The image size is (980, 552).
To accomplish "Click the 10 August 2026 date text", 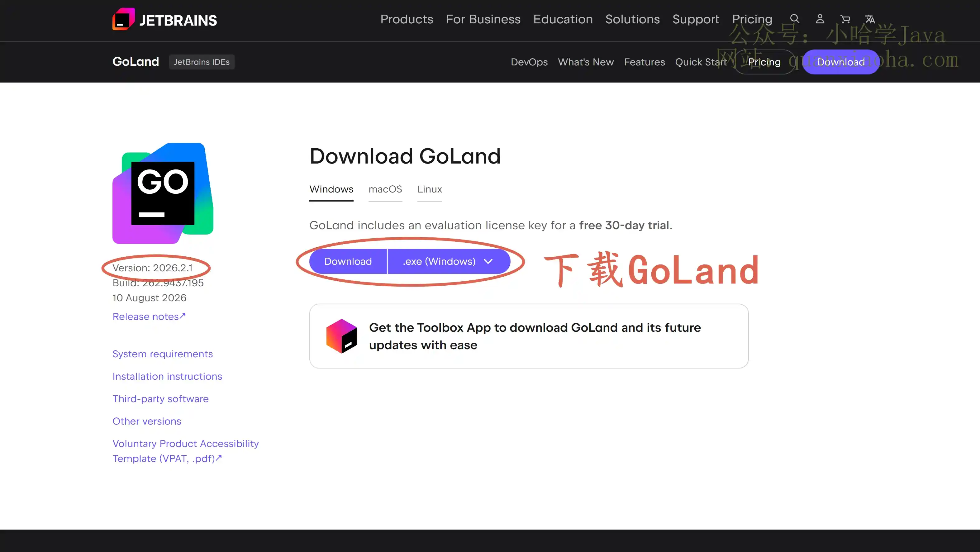I will 149,298.
